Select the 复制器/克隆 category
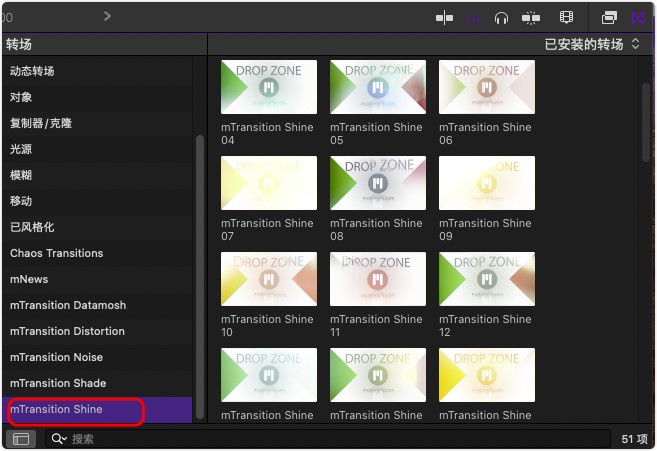The image size is (657, 451). click(97, 123)
